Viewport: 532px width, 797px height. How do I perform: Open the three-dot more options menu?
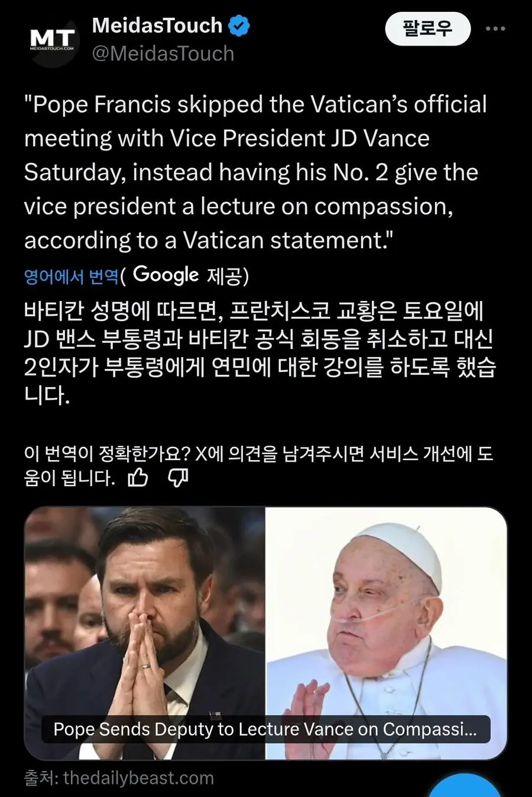(495, 28)
